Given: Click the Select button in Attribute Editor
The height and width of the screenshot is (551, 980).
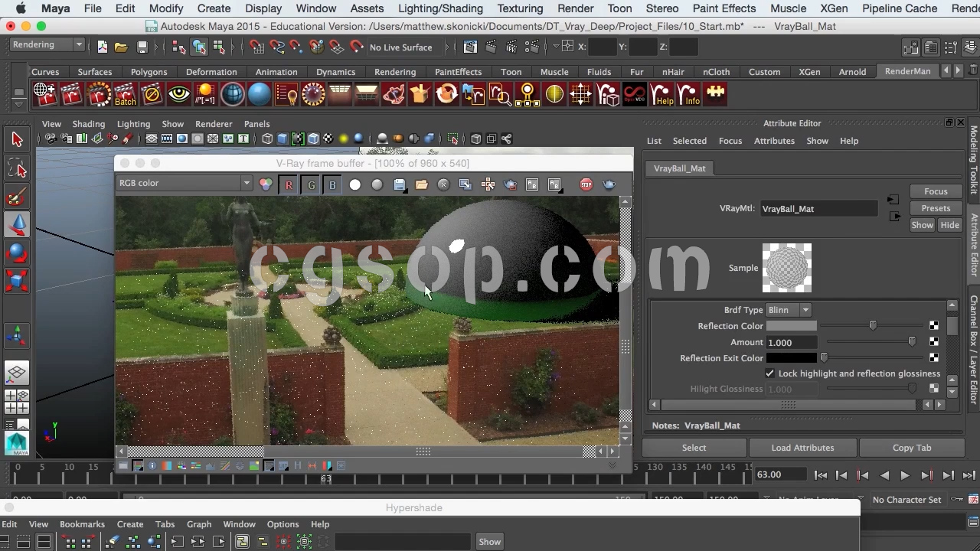Looking at the screenshot, I should 694,448.
